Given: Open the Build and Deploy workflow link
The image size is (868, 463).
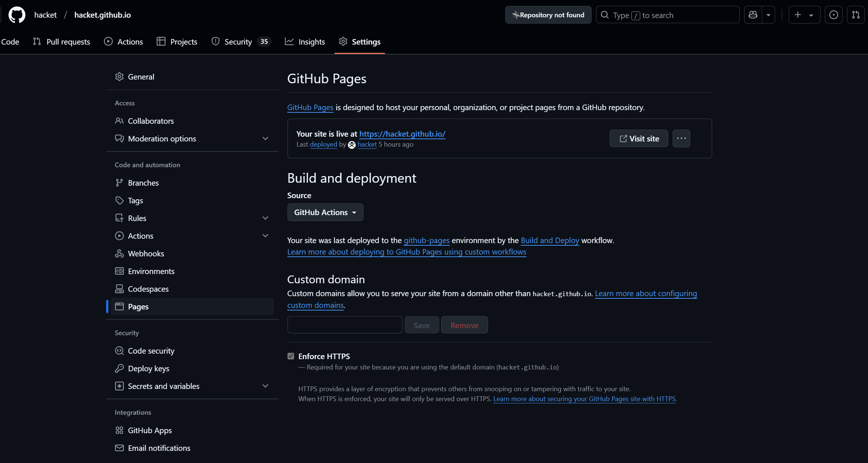Looking at the screenshot, I should (550, 240).
